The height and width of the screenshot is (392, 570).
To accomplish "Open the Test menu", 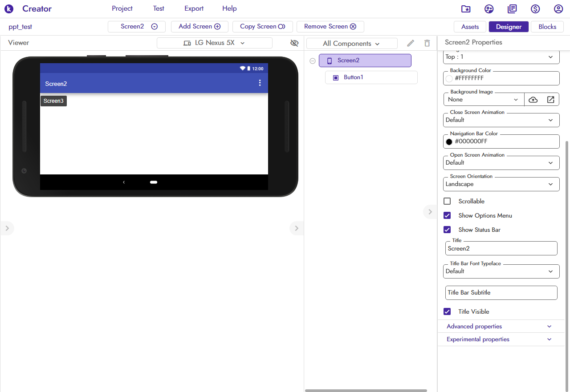I will 159,8.
